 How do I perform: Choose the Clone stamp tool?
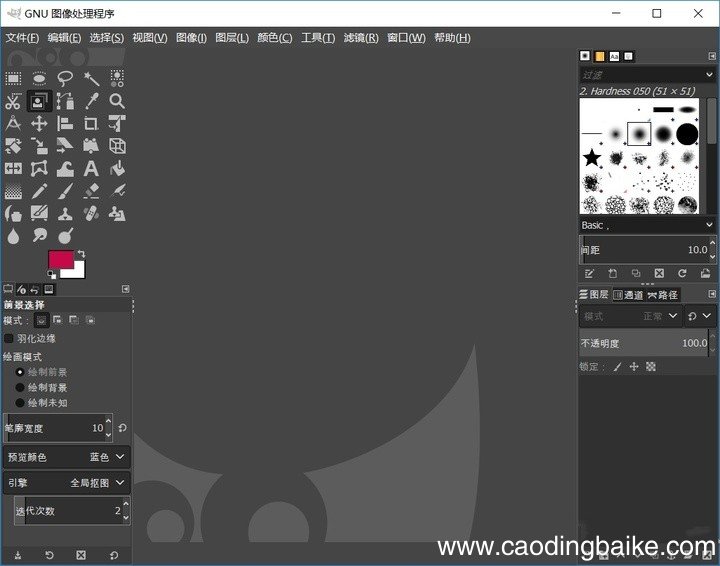pos(65,213)
